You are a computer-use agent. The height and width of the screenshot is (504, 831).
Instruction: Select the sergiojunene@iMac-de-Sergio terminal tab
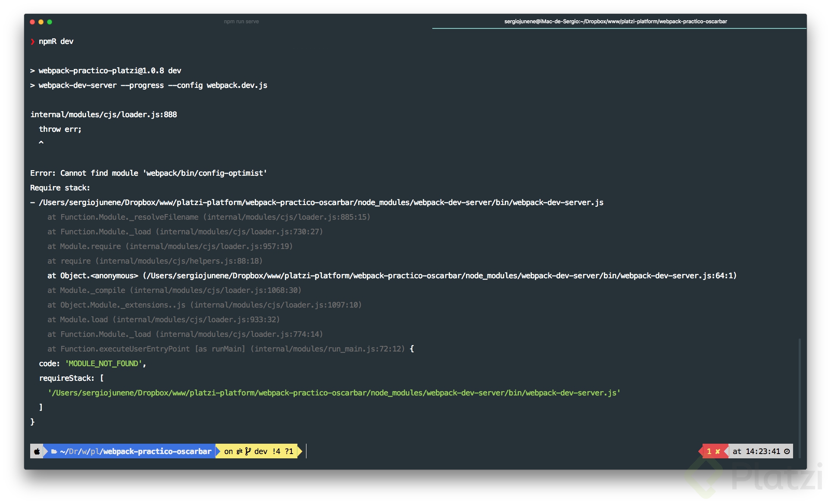click(615, 22)
